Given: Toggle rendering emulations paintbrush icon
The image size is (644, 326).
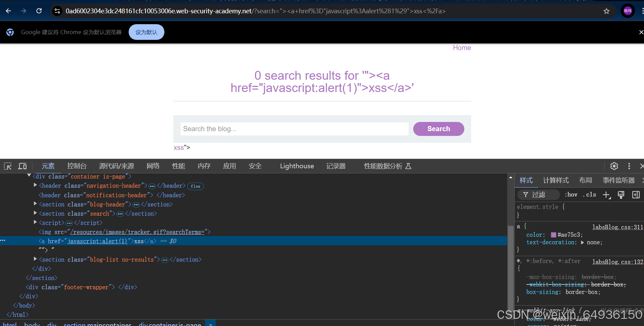Looking at the screenshot, I should 621,195.
